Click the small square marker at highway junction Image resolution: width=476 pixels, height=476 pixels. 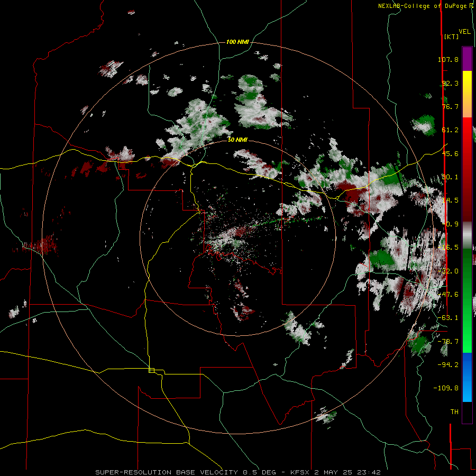point(151,370)
